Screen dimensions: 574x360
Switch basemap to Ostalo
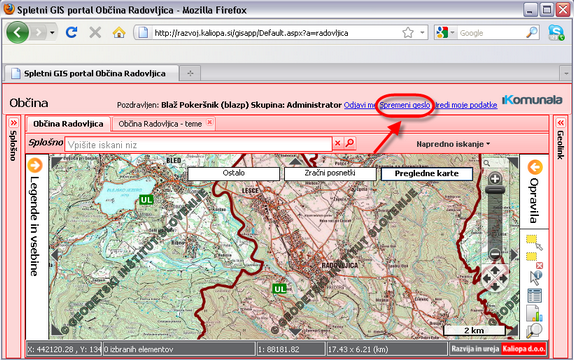click(x=234, y=173)
